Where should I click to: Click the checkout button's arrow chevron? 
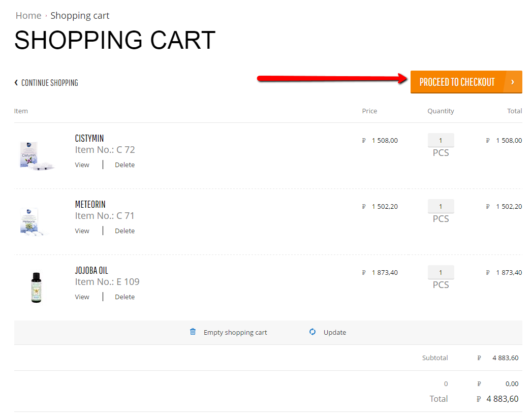pyautogui.click(x=513, y=82)
